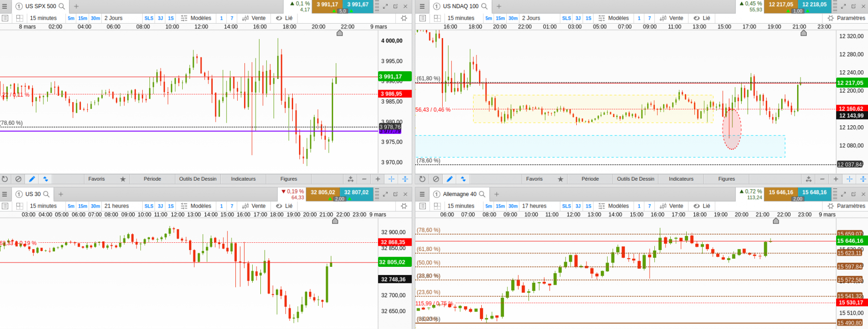Click the layout grid icon in Allemagne 40 toolbar

point(437,206)
